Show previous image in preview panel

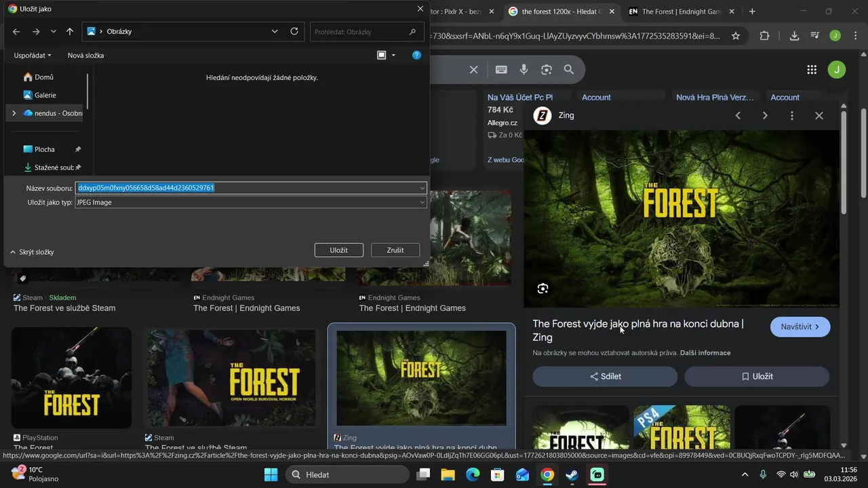click(x=738, y=116)
